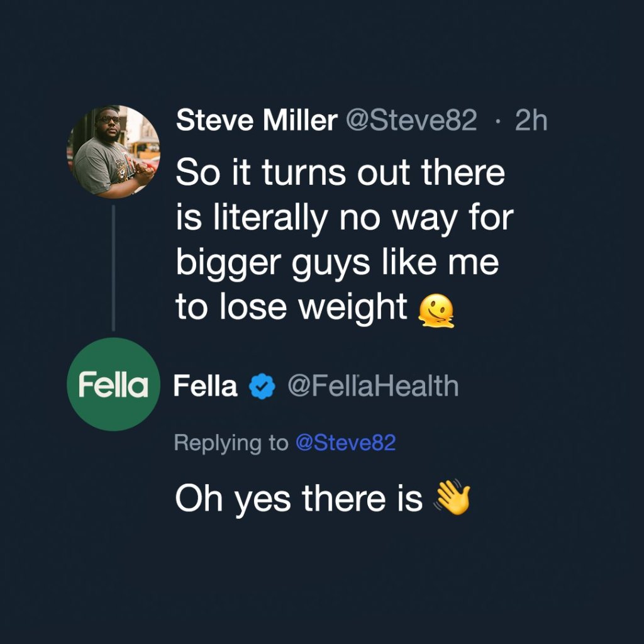
Task: Click the blue verified badge
Action: click(x=262, y=386)
